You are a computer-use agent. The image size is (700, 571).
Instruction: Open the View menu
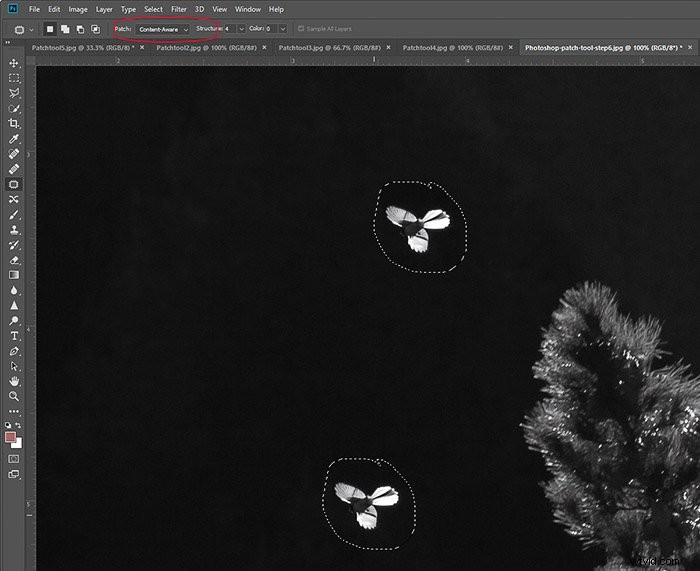(219, 9)
